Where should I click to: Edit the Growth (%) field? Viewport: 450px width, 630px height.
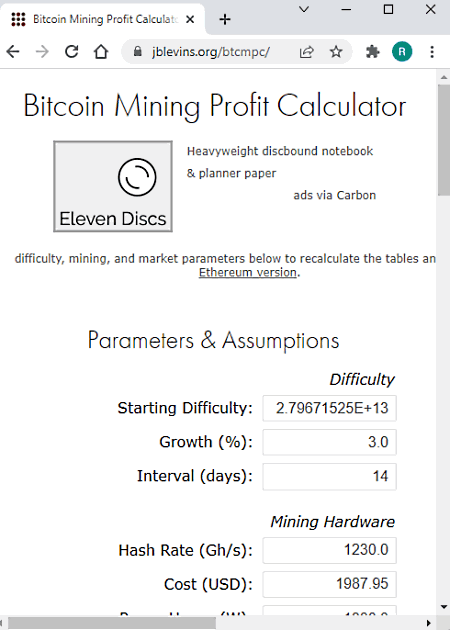pos(329,442)
